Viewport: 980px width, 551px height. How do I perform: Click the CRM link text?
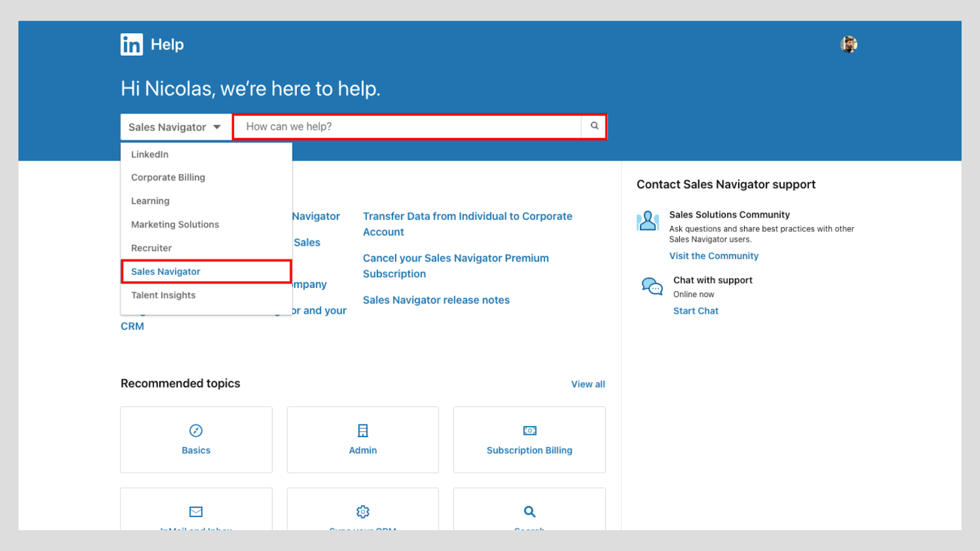click(x=132, y=326)
